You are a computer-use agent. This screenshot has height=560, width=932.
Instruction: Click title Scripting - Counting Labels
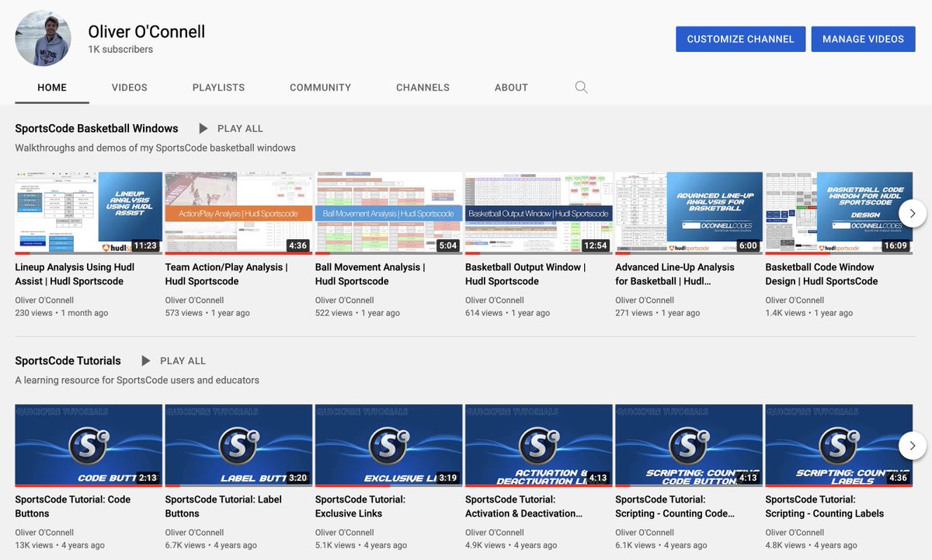[825, 506]
